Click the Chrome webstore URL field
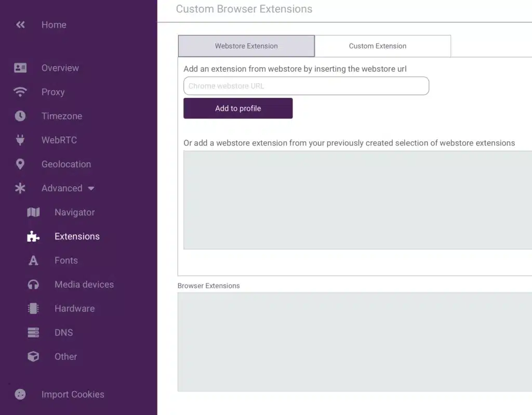Viewport: 532px width, 415px height. point(305,86)
